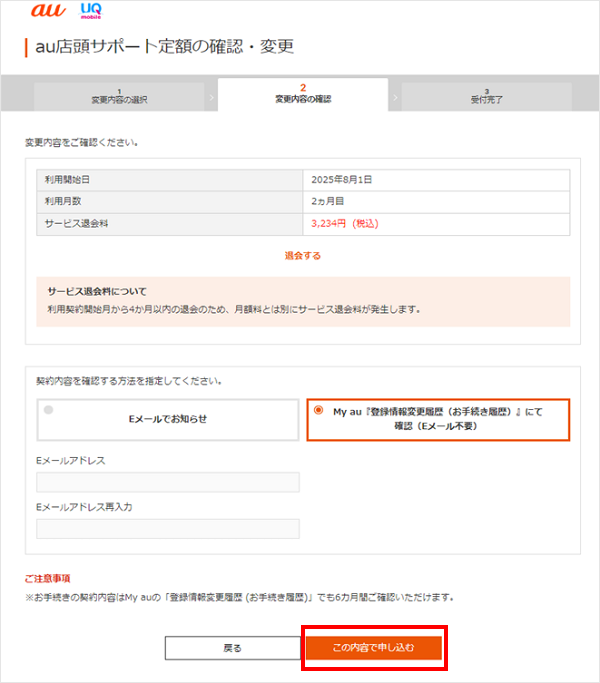Image resolution: width=600 pixels, height=683 pixels.
Task: Click the au logo
Action: coord(47,12)
